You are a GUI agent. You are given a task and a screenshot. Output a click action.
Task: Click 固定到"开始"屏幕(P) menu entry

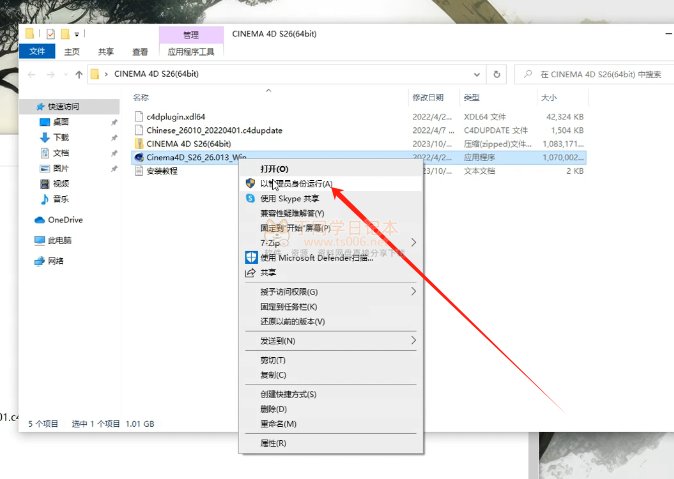[x=331, y=228]
